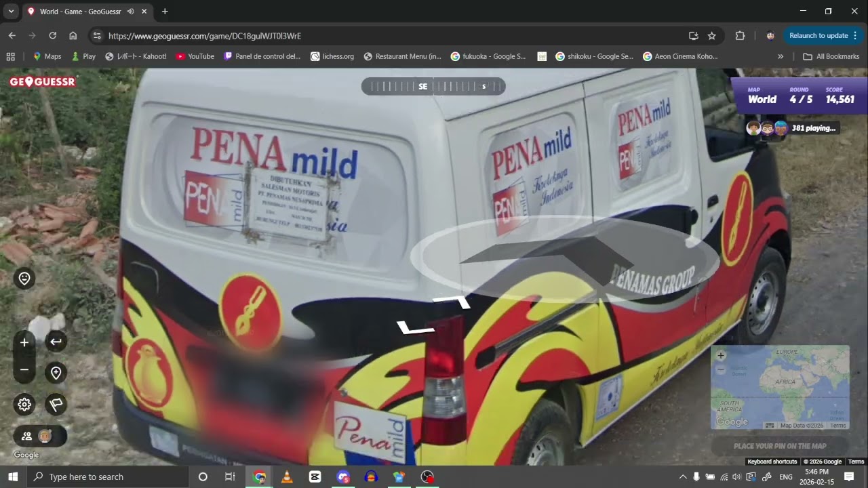Screen dimensions: 868x488
Task: Open the browser home page
Action: pyautogui.click(x=73, y=35)
